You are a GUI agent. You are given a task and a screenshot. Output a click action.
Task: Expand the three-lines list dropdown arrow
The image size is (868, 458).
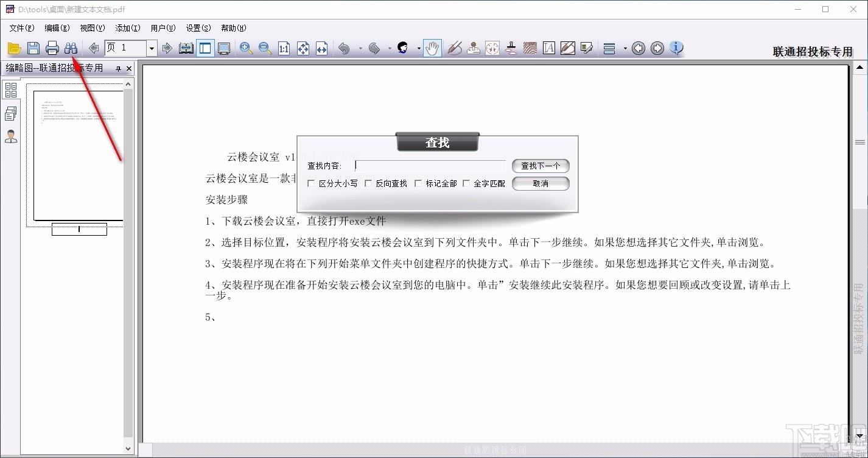[625, 48]
